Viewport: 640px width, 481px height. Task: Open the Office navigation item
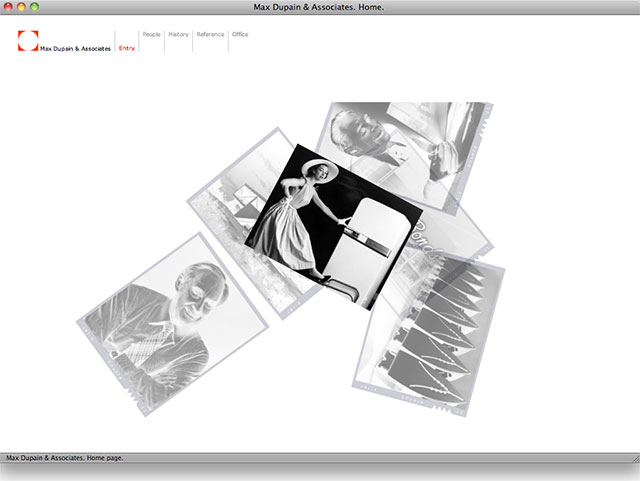tap(240, 34)
